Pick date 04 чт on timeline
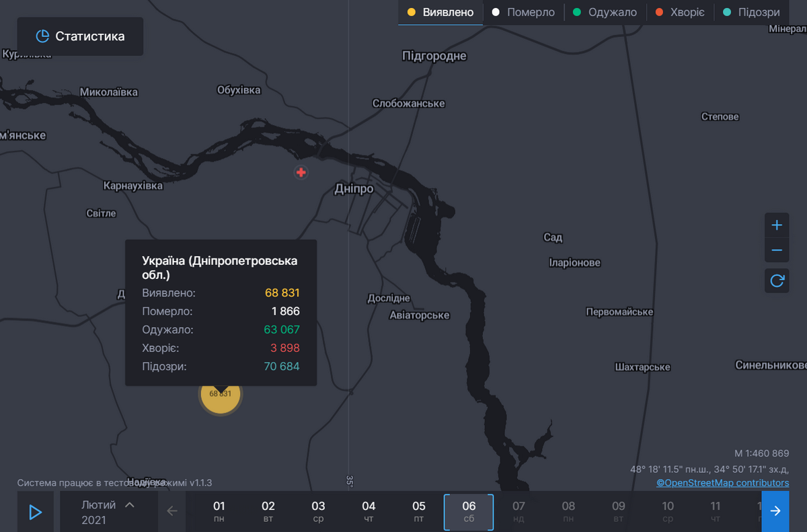Screen dimensions: 807x532 pyautogui.click(x=369, y=512)
